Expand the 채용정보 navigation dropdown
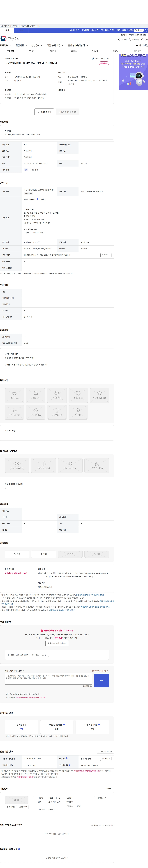 click(x=6, y=45)
